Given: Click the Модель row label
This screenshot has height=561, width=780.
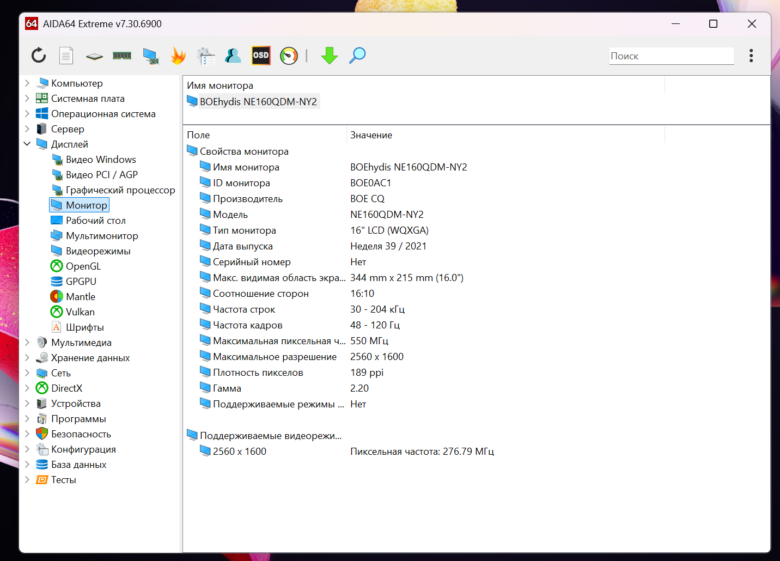Looking at the screenshot, I should pyautogui.click(x=230, y=214).
